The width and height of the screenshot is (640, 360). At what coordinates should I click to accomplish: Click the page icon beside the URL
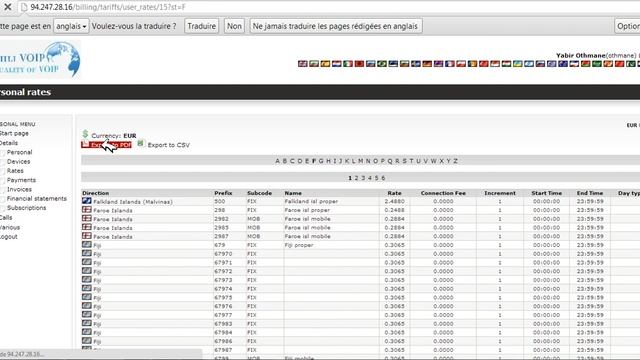(24, 7)
